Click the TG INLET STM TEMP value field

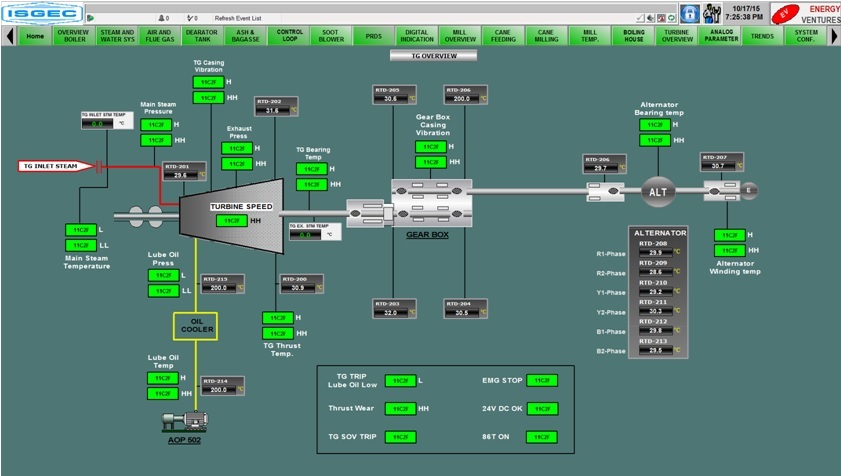[97, 124]
